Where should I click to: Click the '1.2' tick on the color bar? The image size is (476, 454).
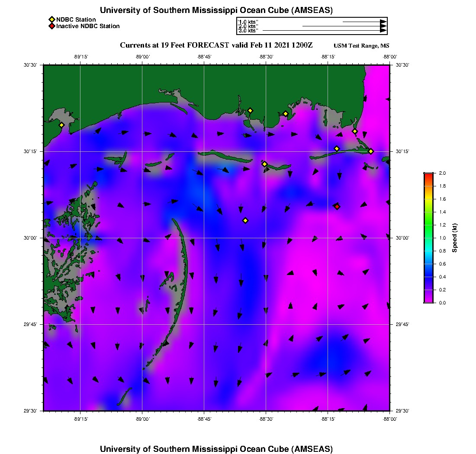click(442, 225)
